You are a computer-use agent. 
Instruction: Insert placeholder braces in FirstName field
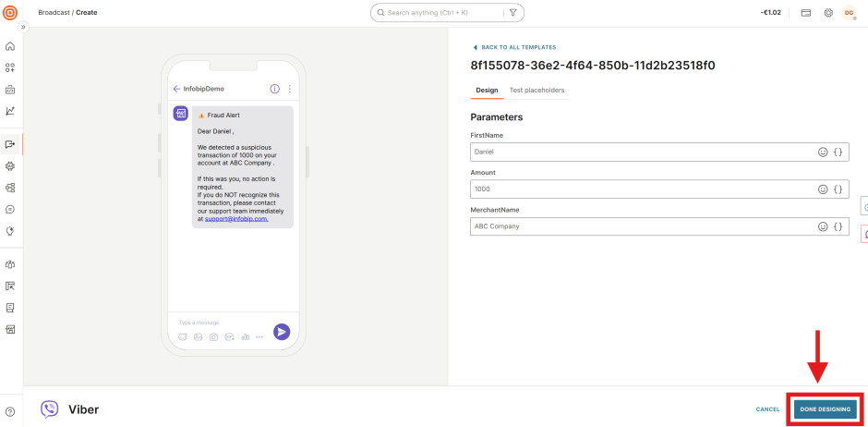(x=838, y=152)
